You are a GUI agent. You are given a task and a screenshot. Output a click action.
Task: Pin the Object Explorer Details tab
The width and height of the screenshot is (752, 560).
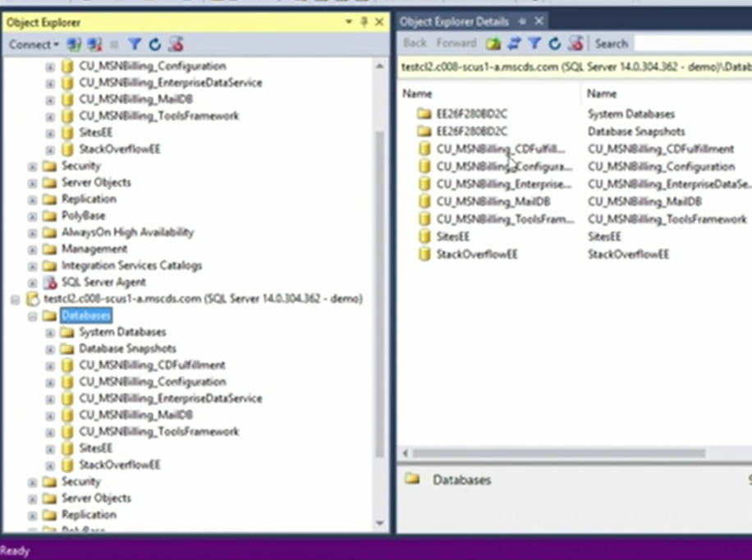point(522,21)
